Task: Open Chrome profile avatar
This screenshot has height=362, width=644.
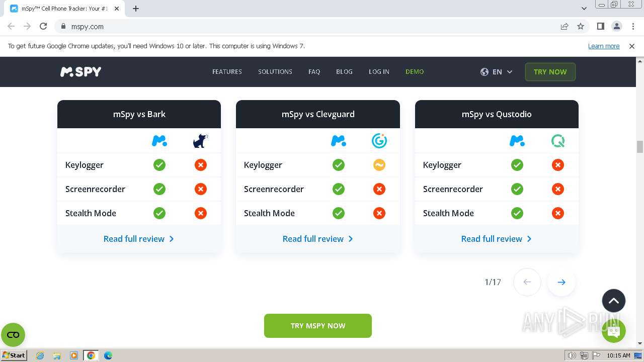Action: click(x=617, y=27)
